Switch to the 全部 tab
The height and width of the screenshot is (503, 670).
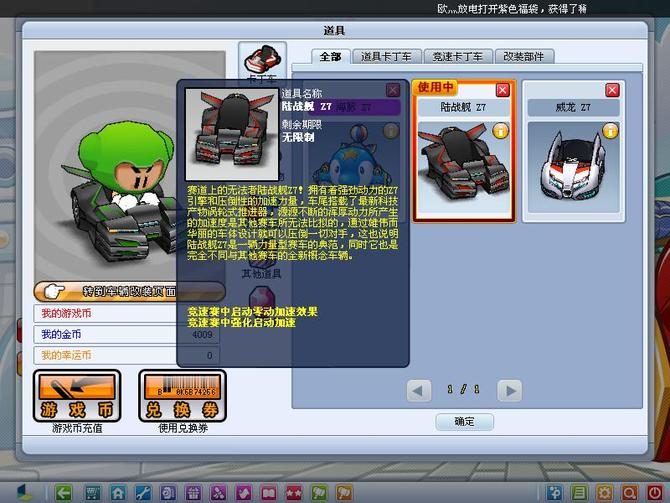coord(331,56)
